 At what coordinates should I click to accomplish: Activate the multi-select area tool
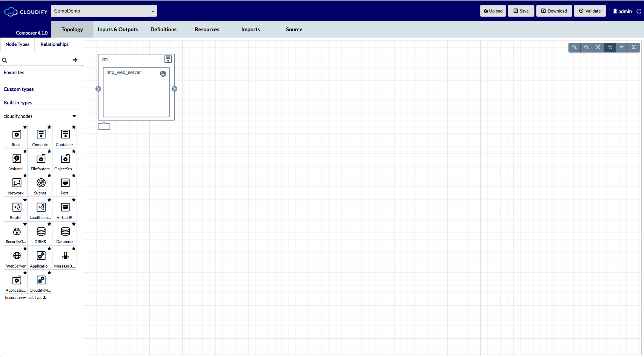click(x=622, y=47)
